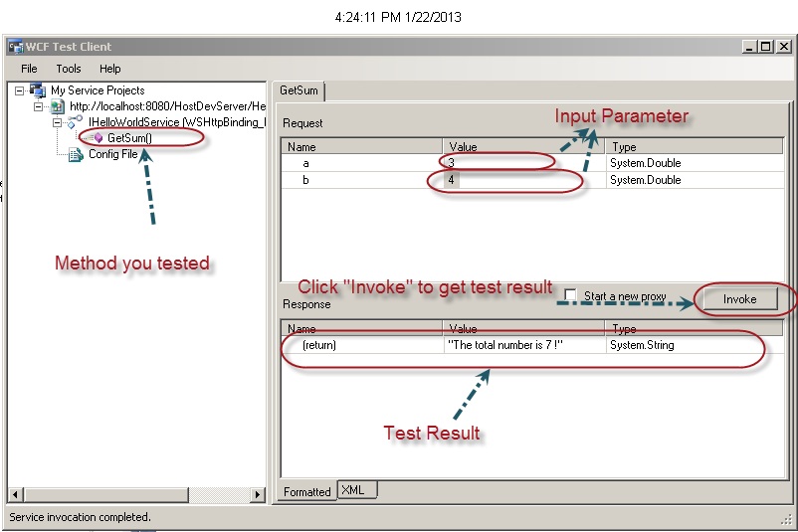The height and width of the screenshot is (532, 798).
Task: Open the Help menu
Action: (109, 69)
